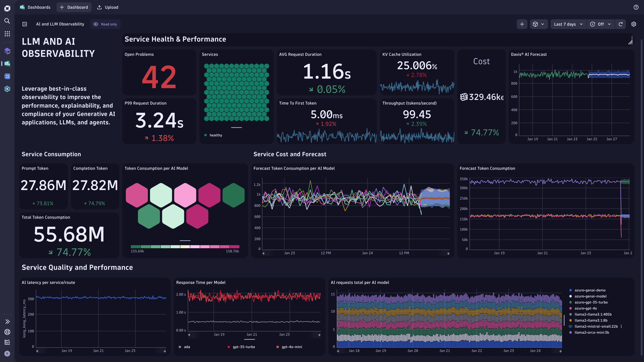Open the search icon in the sidebar
This screenshot has height=362, width=644.
point(7,21)
